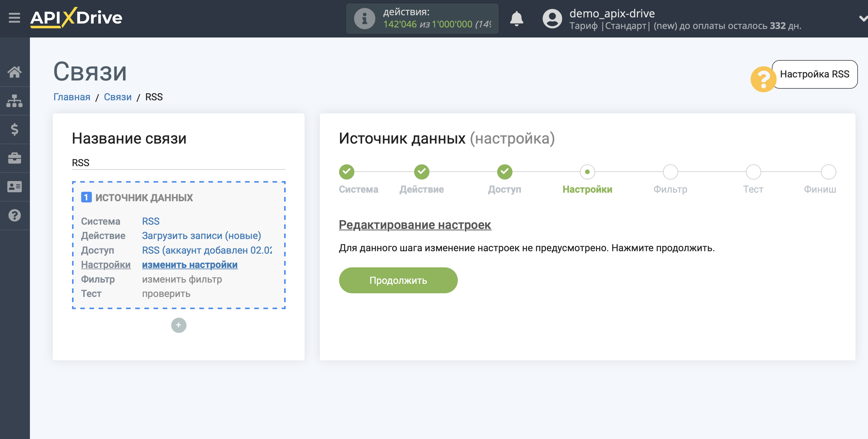Click the Продолжить button
868x439 pixels.
tap(398, 280)
